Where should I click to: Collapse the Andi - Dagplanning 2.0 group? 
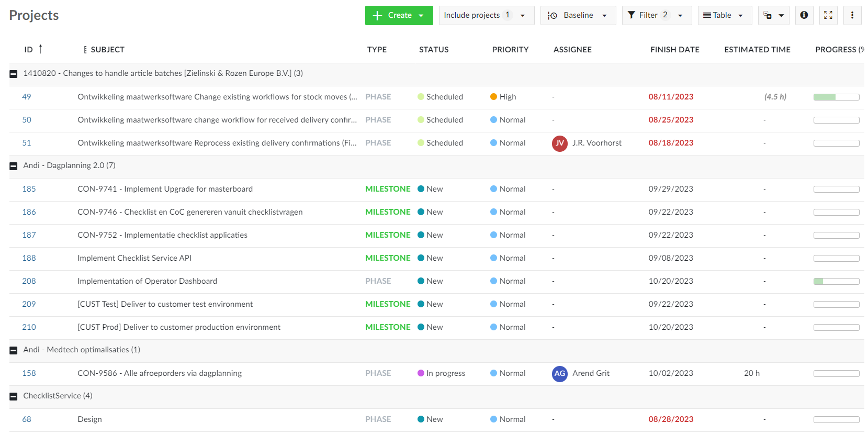tap(14, 166)
